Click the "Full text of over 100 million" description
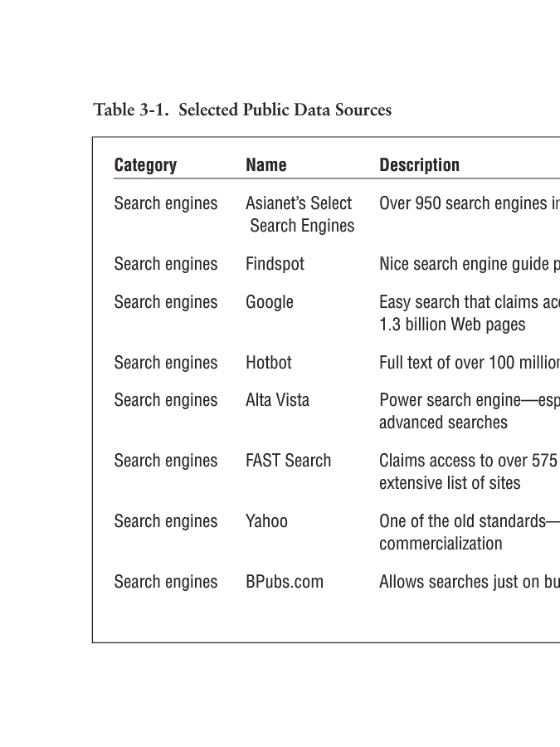The height and width of the screenshot is (747, 560). (x=469, y=363)
